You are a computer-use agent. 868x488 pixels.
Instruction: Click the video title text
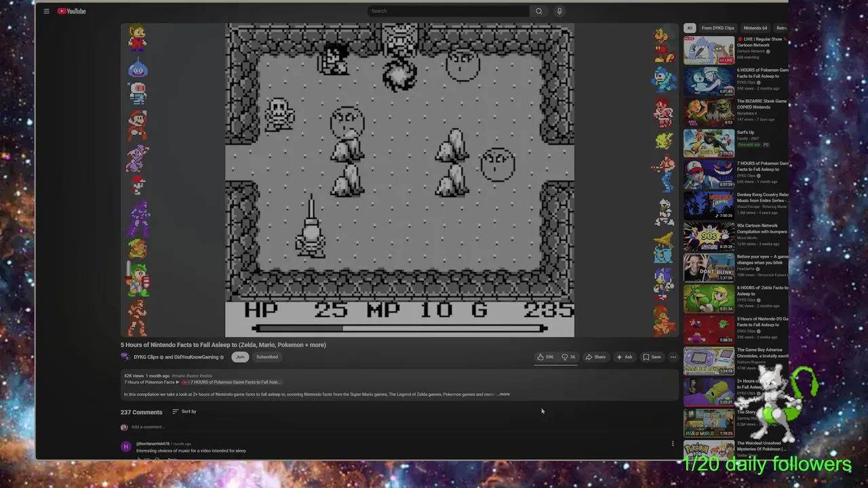point(223,345)
